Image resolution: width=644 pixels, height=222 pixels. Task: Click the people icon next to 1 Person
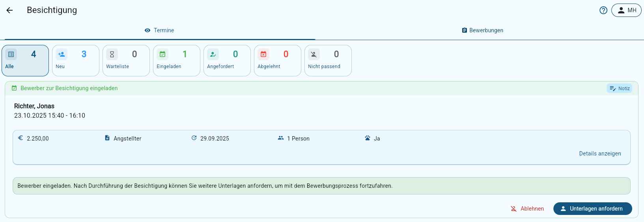pyautogui.click(x=281, y=138)
